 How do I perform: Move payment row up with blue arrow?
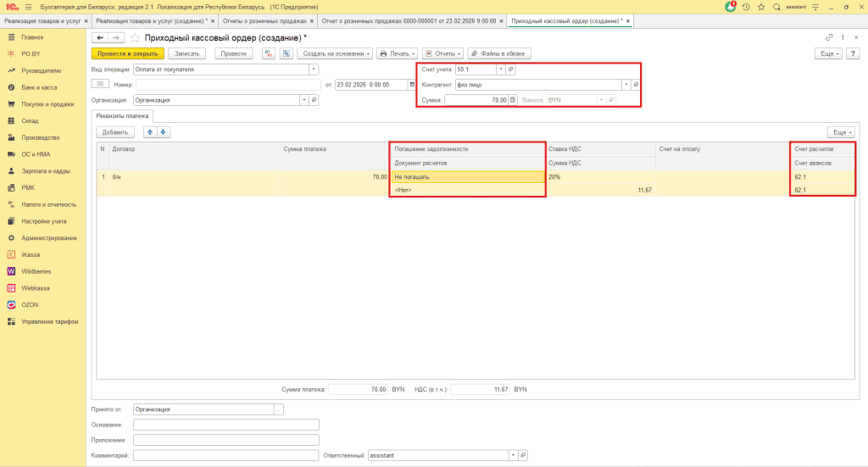(150, 132)
